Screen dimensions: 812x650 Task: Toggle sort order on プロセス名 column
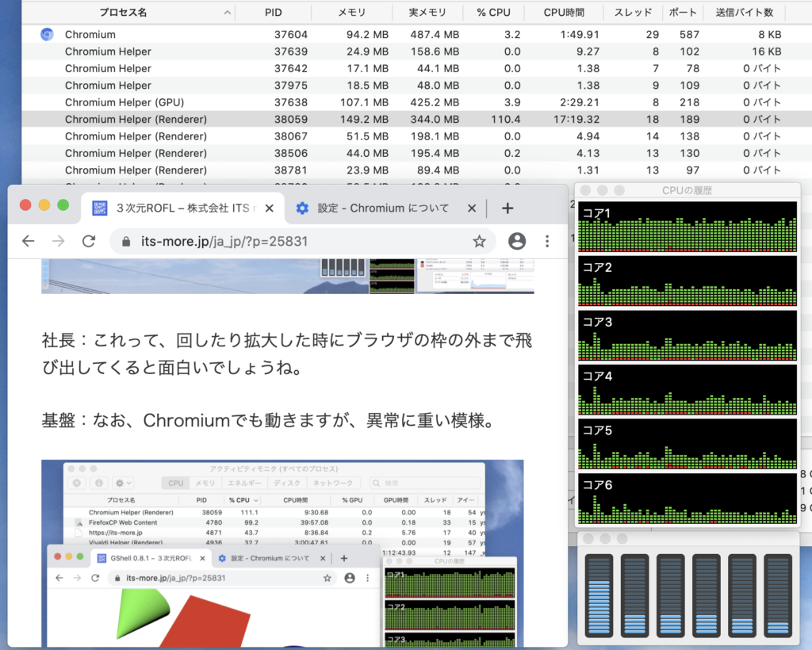(228, 13)
